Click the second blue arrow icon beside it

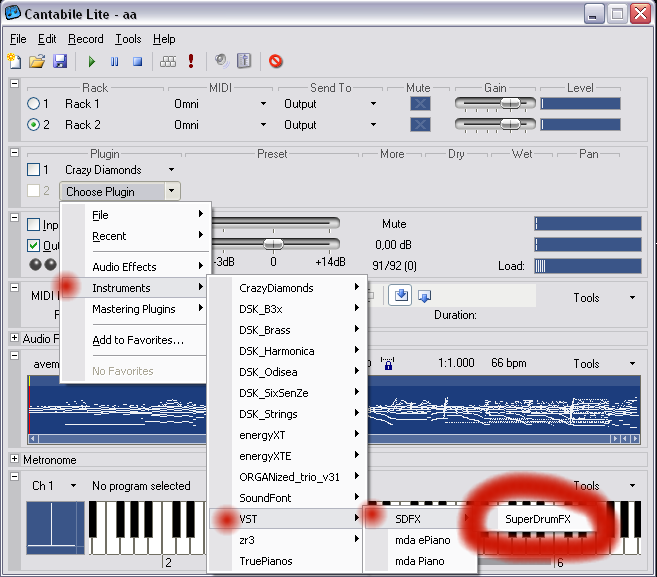(424, 297)
